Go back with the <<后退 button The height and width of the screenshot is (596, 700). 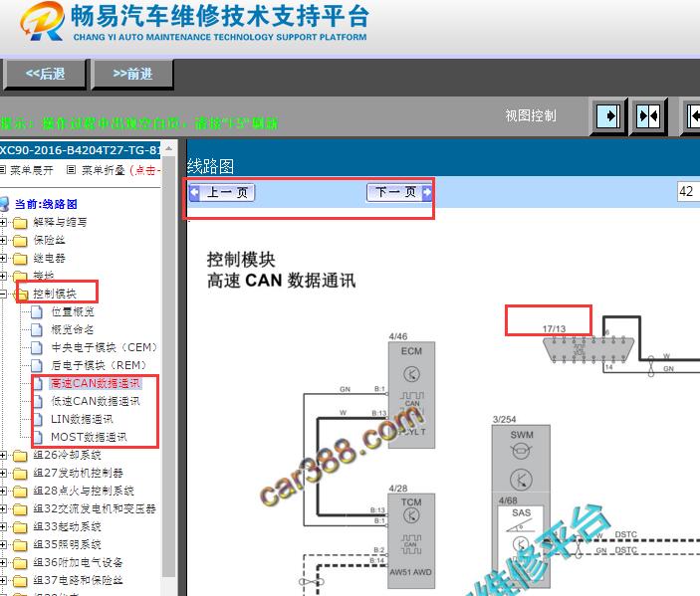pyautogui.click(x=45, y=74)
